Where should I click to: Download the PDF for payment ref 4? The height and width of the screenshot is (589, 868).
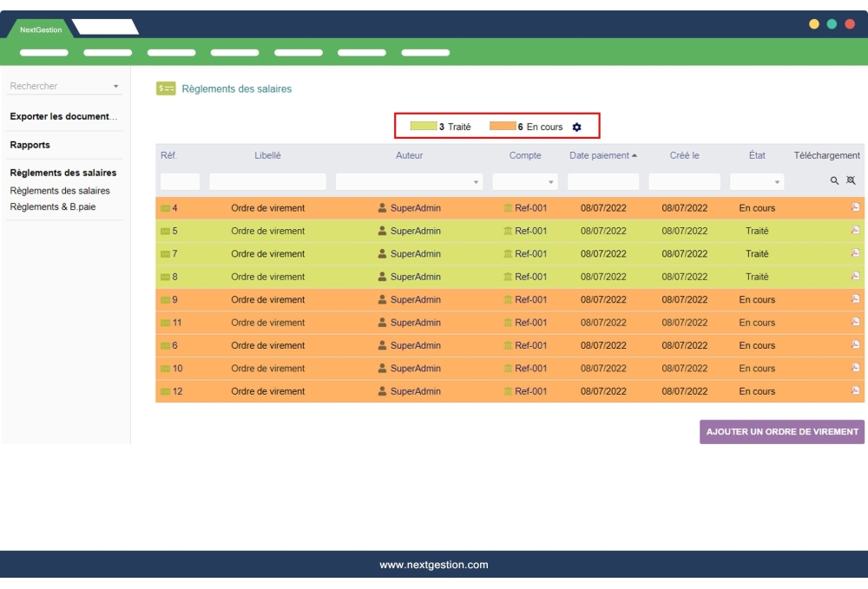pyautogui.click(x=855, y=208)
